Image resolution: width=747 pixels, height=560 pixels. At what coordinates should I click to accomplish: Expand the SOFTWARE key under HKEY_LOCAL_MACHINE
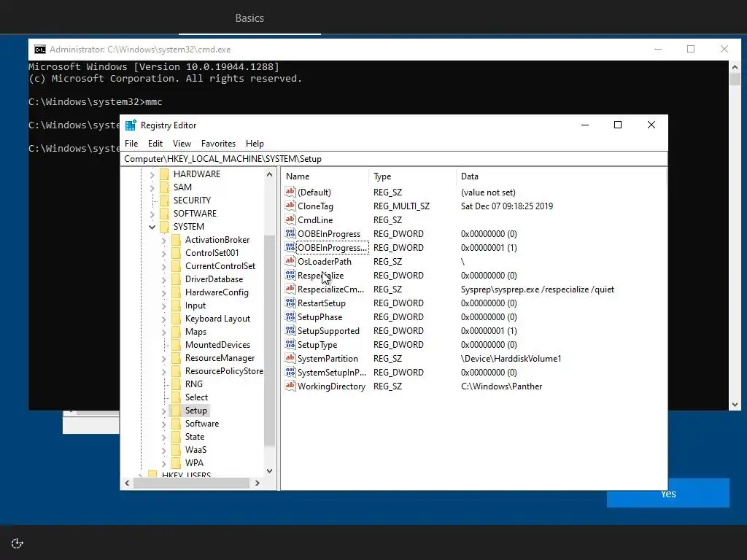pyautogui.click(x=152, y=214)
